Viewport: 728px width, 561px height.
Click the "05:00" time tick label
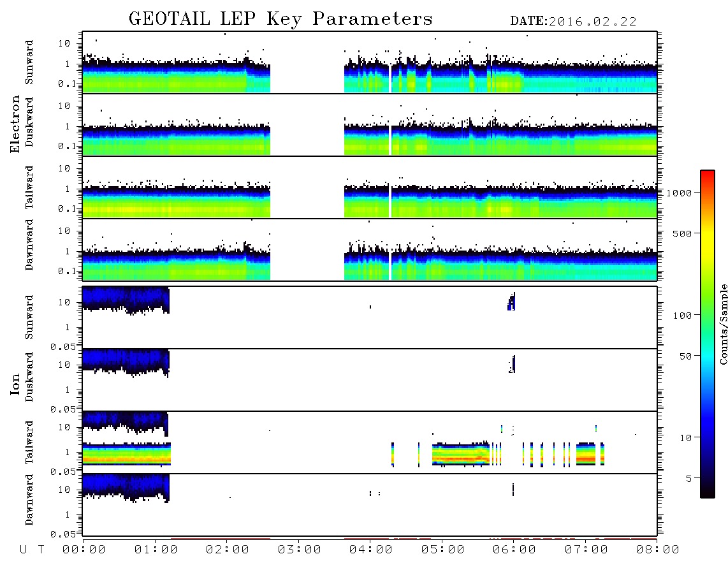coord(442,550)
